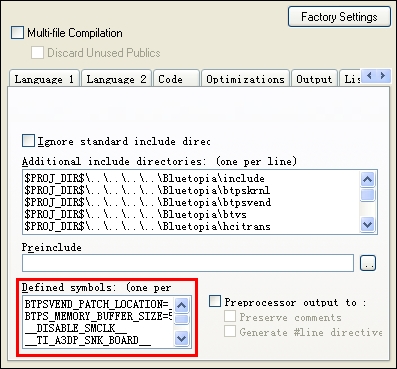Open the partially visible List tab
Screen dimensions: 397x369
tap(350, 79)
